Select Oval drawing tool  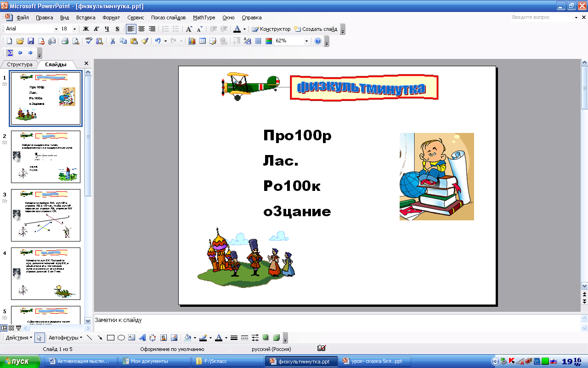coord(121,338)
